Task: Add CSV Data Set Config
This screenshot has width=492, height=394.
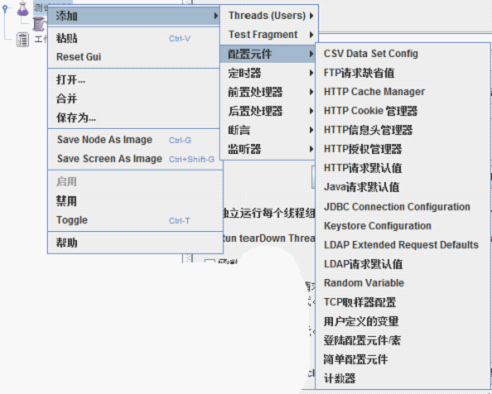Action: (403, 54)
